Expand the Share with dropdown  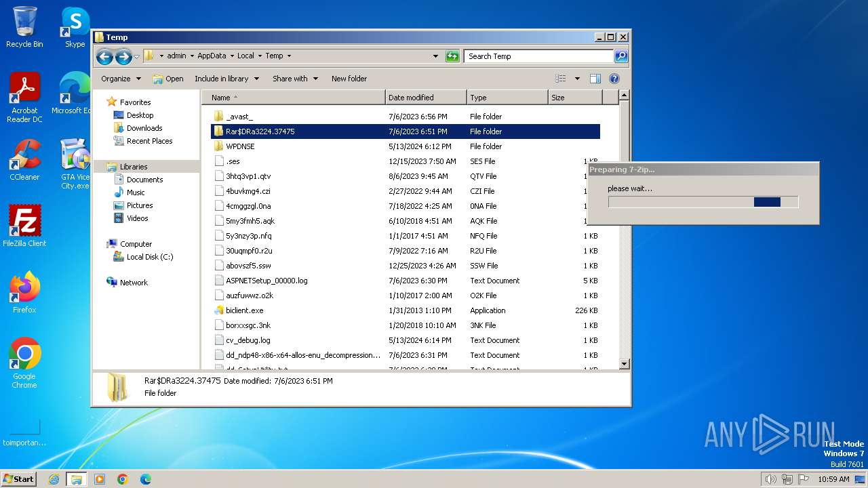[296, 79]
